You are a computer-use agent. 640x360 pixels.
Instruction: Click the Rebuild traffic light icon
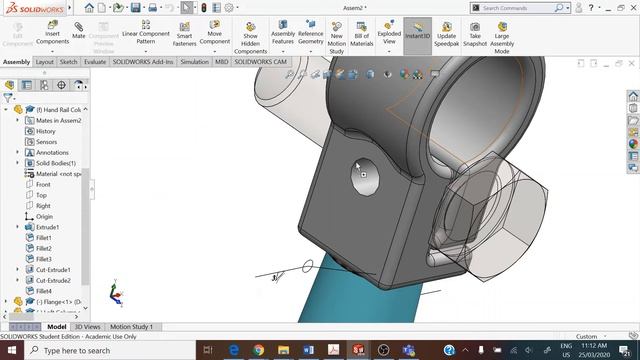[x=204, y=7]
